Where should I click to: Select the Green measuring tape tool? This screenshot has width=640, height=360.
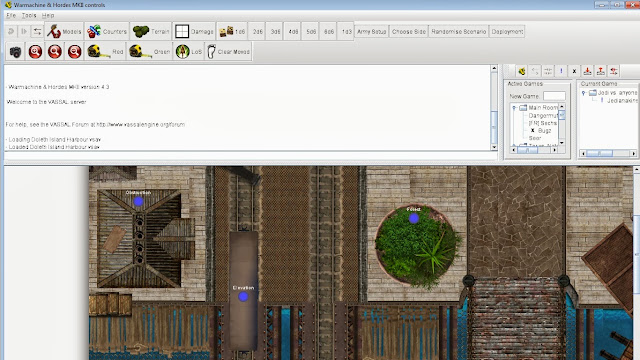point(149,52)
